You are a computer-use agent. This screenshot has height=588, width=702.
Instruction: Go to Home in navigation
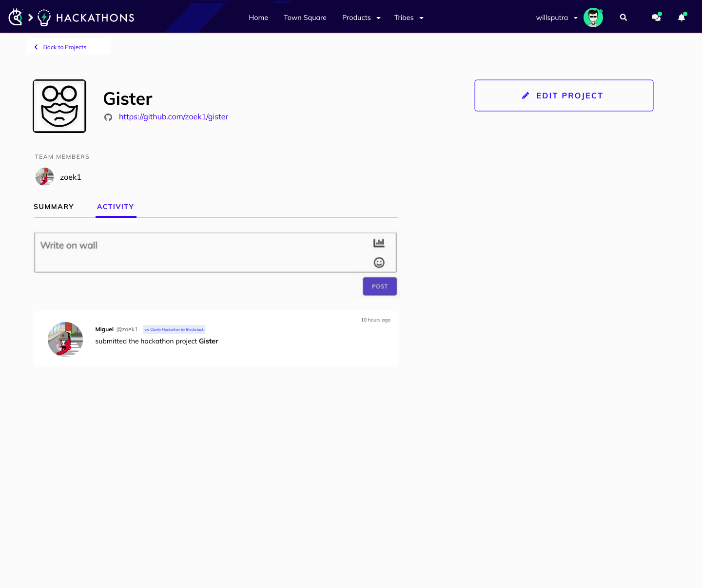pyautogui.click(x=258, y=18)
